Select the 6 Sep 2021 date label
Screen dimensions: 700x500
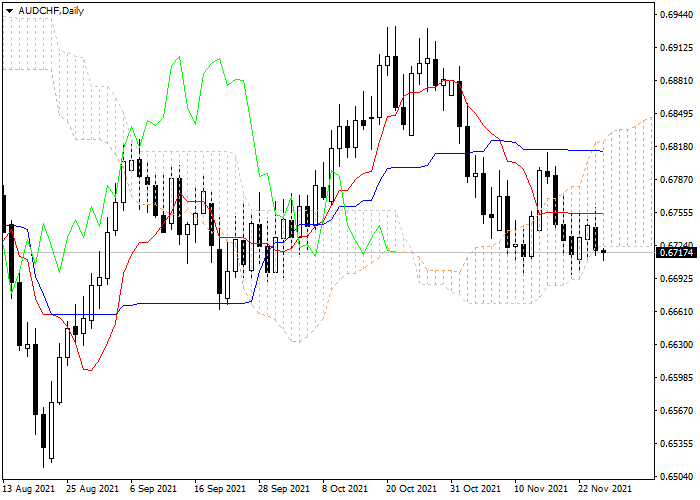(x=154, y=489)
